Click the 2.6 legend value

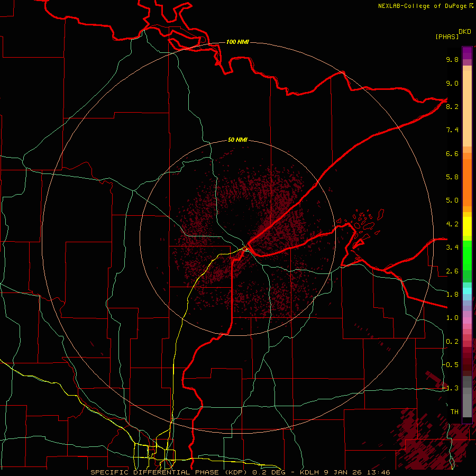(x=452, y=271)
